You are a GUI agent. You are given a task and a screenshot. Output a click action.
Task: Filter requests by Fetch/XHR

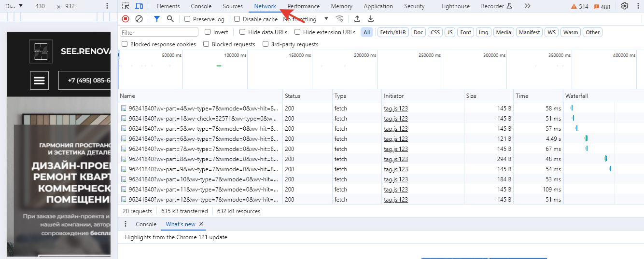tap(393, 32)
